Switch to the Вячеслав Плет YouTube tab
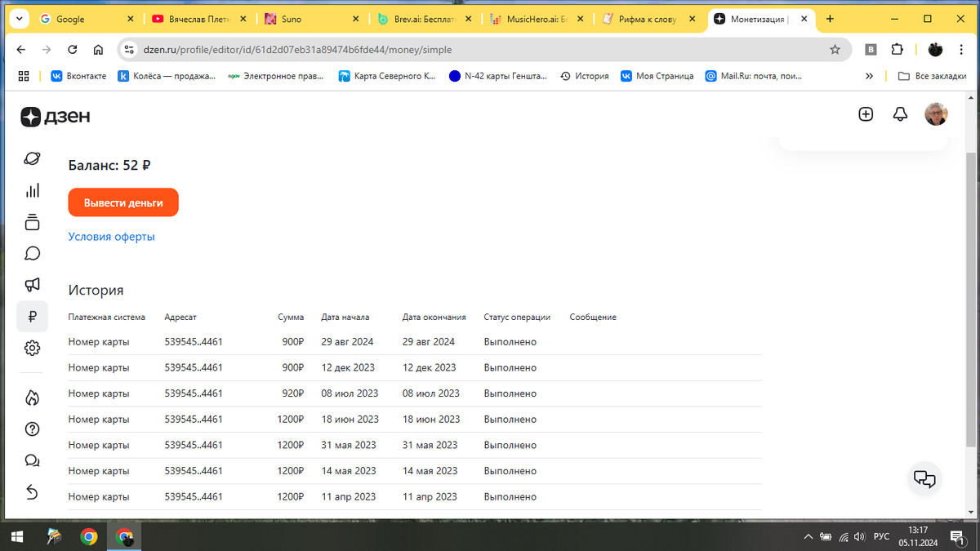This screenshot has height=551, width=980. [198, 19]
